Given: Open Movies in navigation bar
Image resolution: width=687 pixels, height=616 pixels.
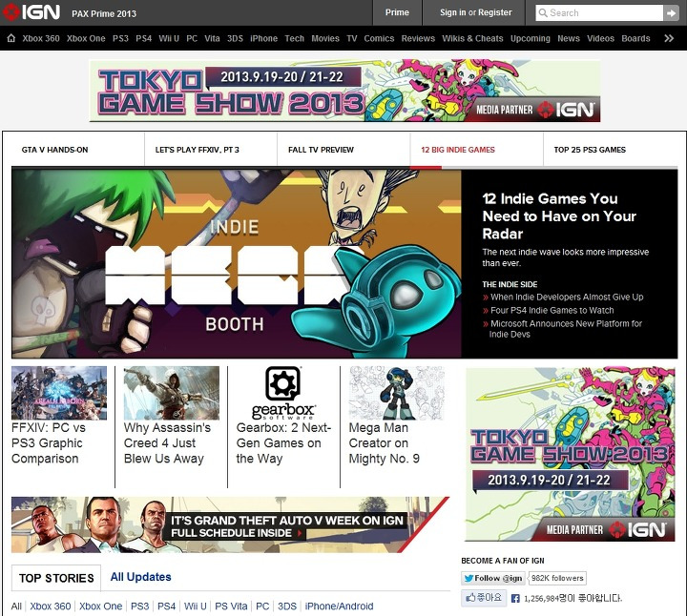Looking at the screenshot, I should coord(325,38).
